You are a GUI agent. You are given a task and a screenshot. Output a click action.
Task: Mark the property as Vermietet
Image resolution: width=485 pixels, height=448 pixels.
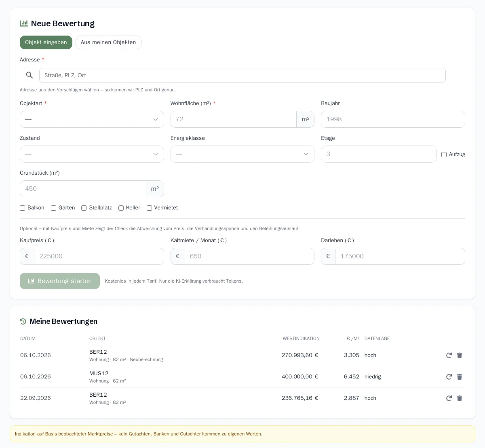point(149,208)
